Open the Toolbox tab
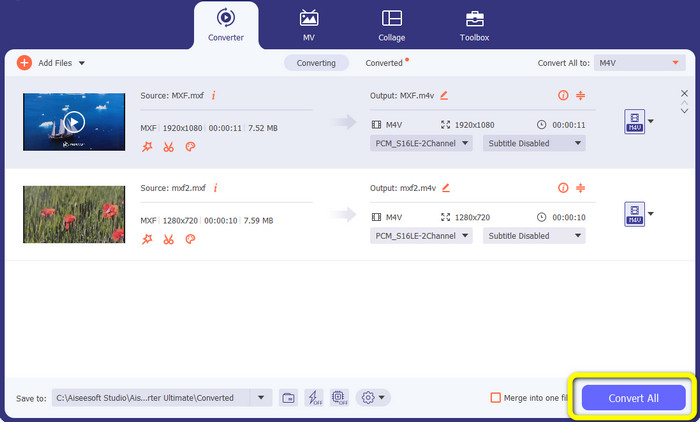The height and width of the screenshot is (422, 700). click(x=474, y=25)
